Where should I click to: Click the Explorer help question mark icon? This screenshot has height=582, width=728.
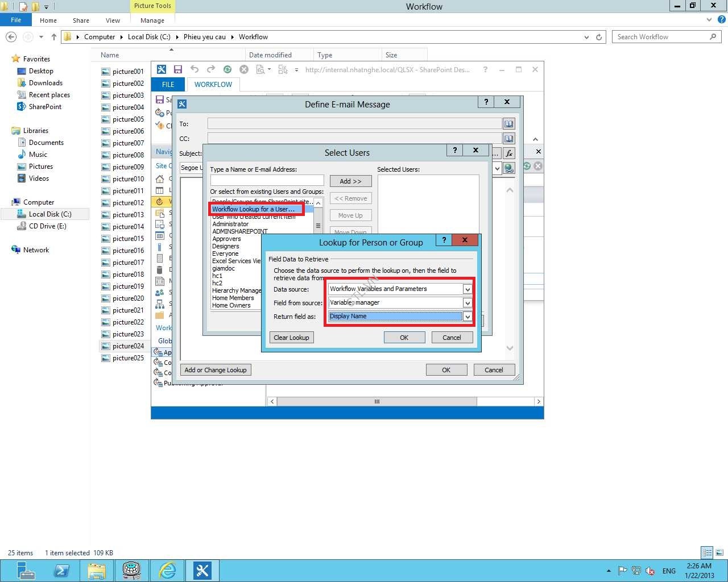point(721,20)
